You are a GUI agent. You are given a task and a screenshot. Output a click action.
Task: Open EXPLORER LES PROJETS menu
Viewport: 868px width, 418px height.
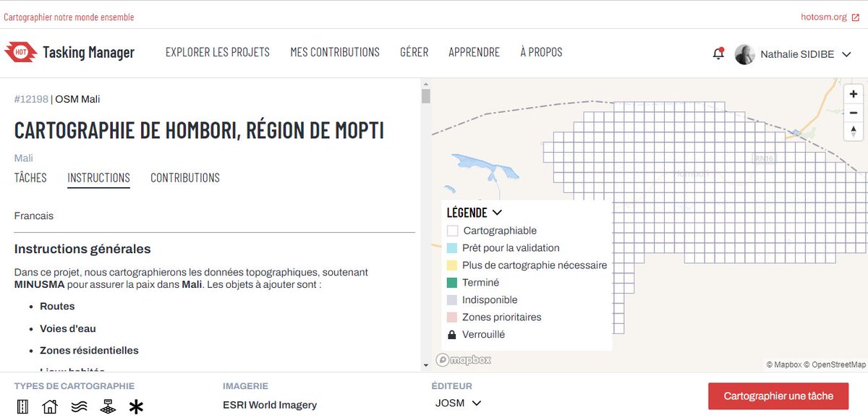tap(218, 52)
